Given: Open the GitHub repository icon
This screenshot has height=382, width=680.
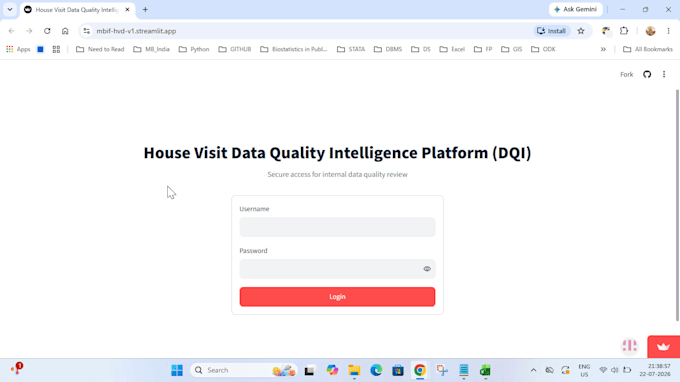Looking at the screenshot, I should (647, 75).
